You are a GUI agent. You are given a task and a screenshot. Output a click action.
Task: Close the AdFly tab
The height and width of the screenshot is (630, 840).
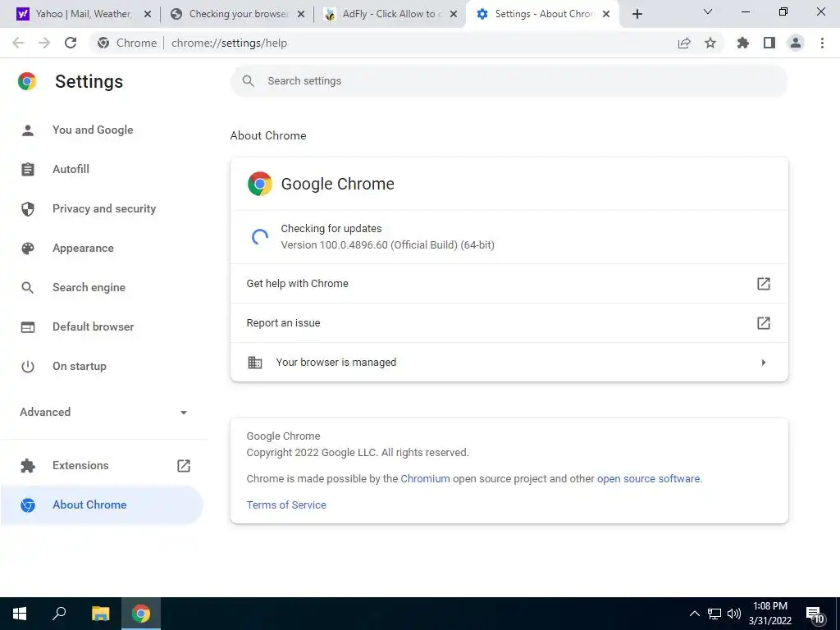454,14
